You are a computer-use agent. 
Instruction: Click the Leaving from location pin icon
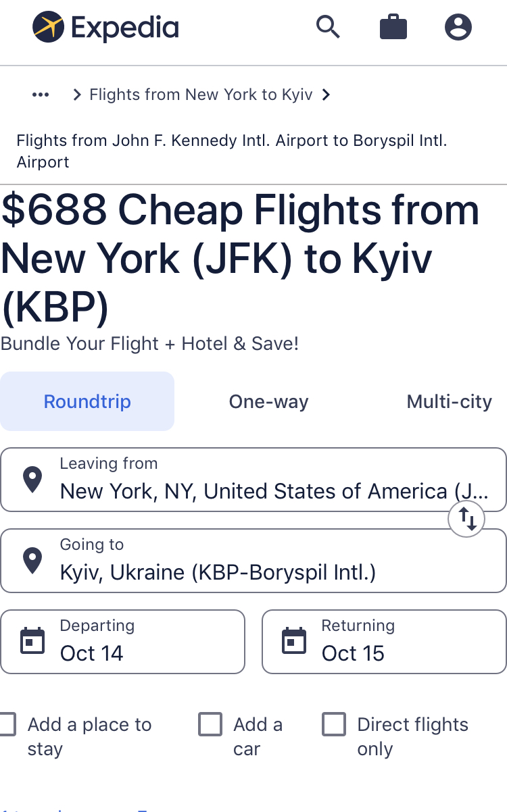(x=32, y=480)
